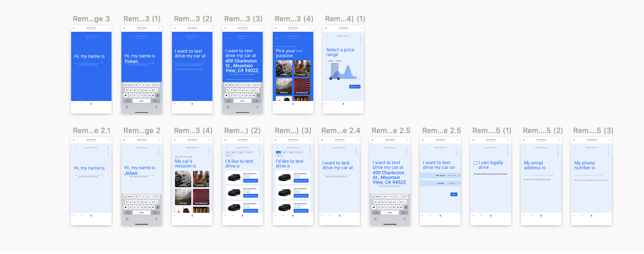Select artboard label 'Rem...4) (1)'
This screenshot has width=644, height=254.
(345, 19)
